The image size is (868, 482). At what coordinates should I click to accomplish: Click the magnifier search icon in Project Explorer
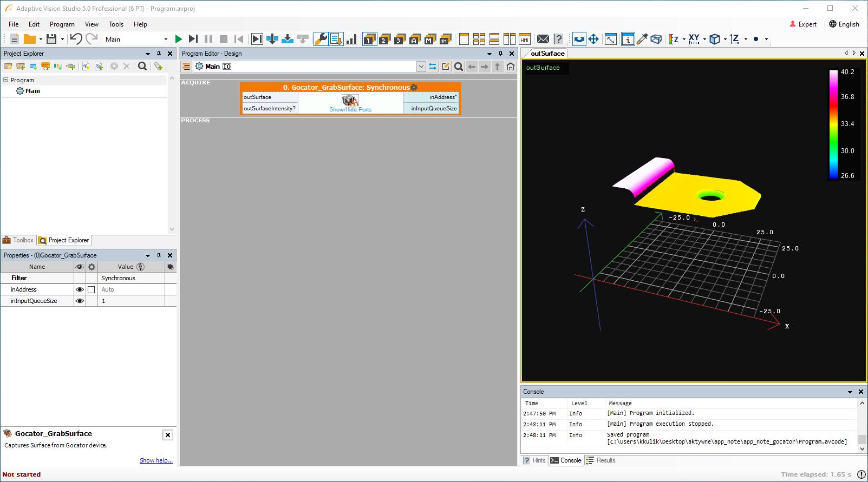tap(142, 66)
